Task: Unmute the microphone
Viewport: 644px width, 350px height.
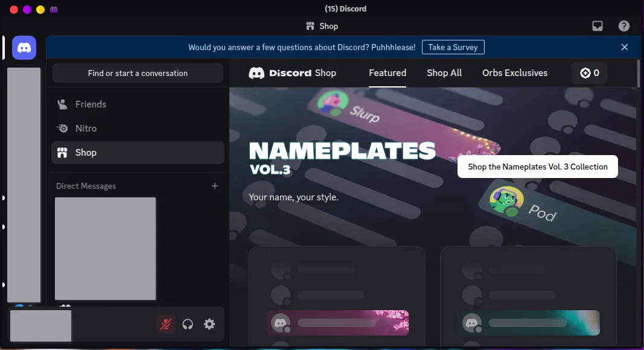Action: point(165,324)
